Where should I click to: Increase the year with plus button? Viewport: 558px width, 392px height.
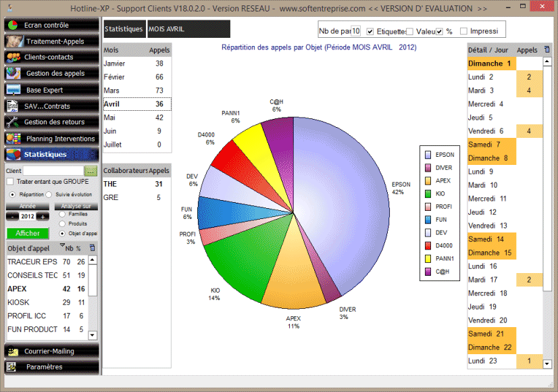coord(43,216)
